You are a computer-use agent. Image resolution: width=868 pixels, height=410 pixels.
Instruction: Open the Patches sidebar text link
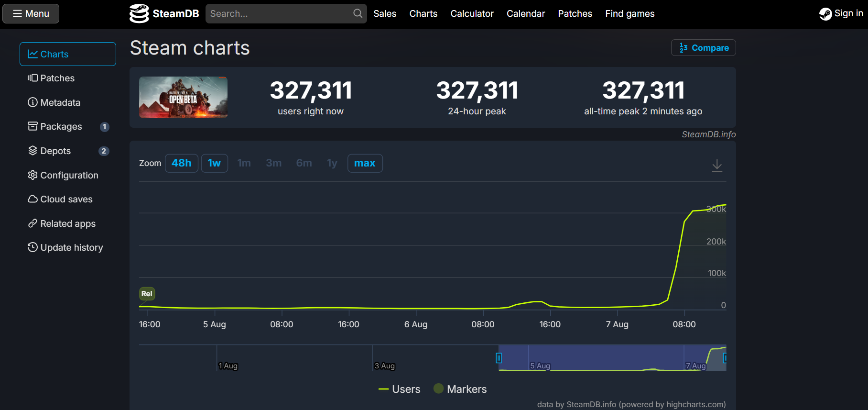click(57, 78)
